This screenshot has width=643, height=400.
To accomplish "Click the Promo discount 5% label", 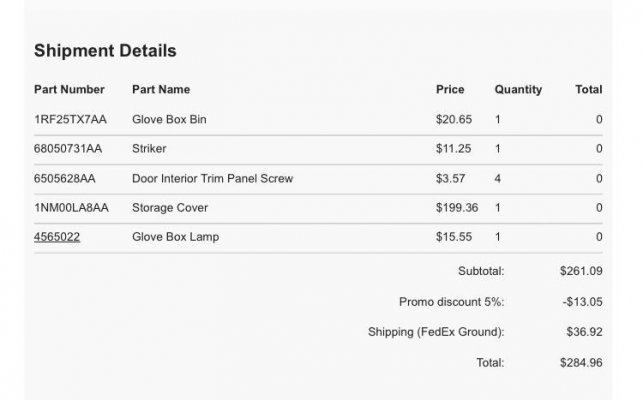I will pyautogui.click(x=451, y=302).
